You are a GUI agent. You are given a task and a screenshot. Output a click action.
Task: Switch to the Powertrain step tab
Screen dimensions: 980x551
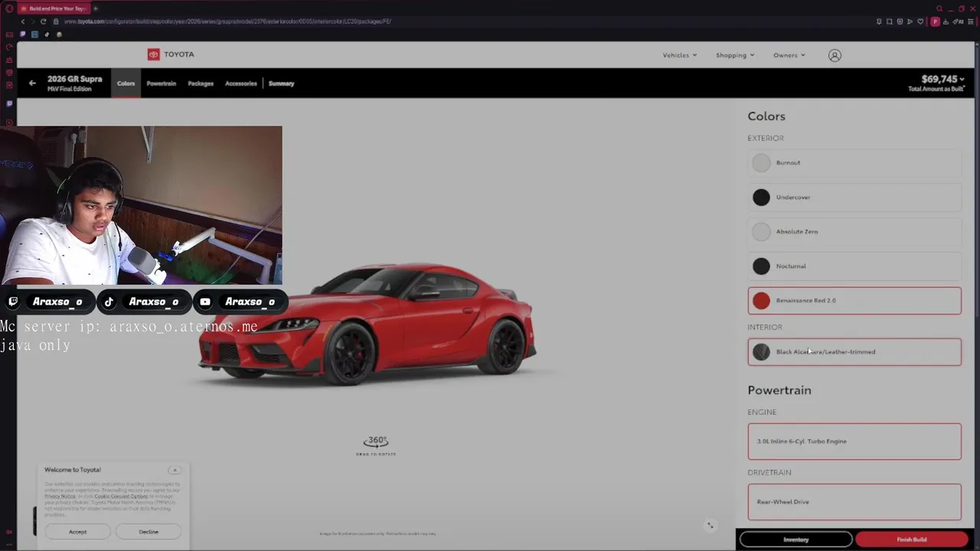coord(162,83)
